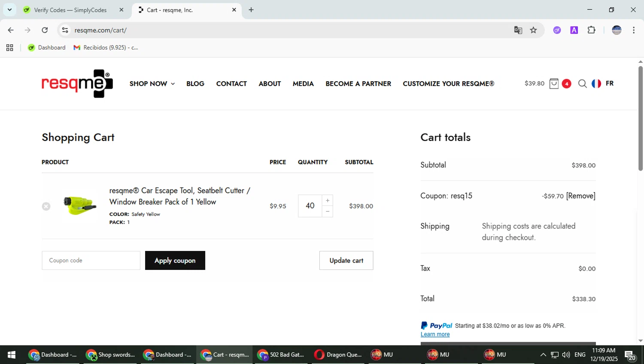Image resolution: width=644 pixels, height=364 pixels.
Task: Remove the Car Escape Tool from cart
Action: click(46, 206)
